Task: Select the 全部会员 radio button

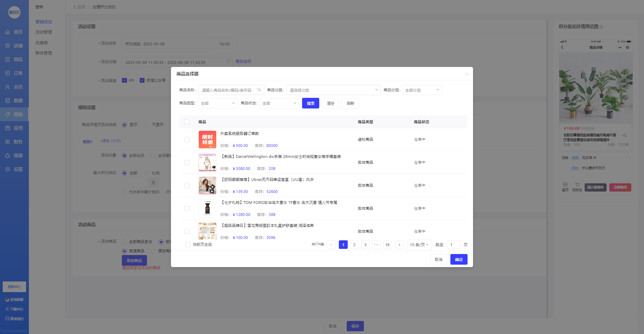Action: 124,156
